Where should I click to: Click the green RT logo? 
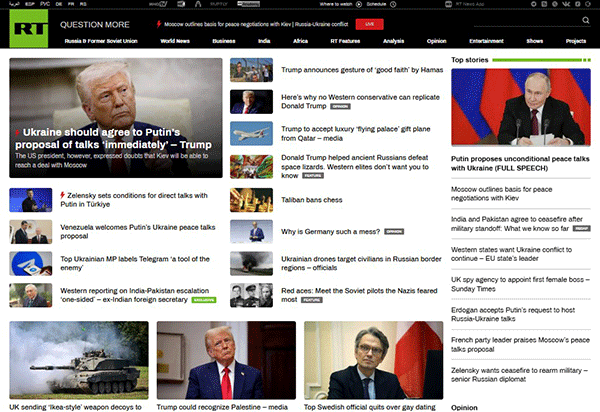[29, 28]
